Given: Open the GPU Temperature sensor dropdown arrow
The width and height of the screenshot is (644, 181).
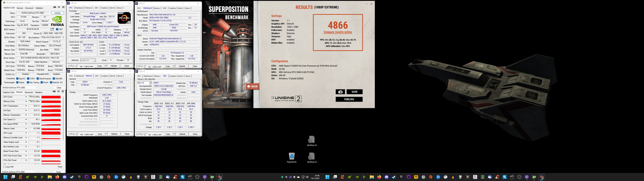Looking at the screenshot, I should pyautogui.click(x=26, y=106).
